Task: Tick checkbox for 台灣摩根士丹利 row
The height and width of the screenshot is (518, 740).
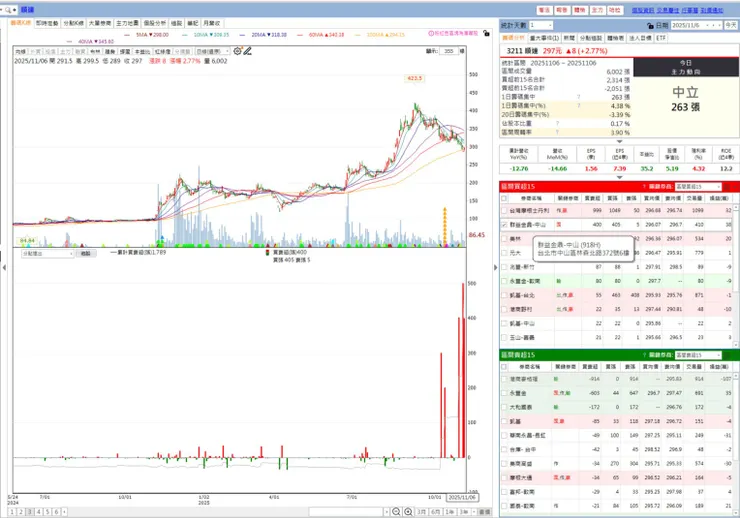Action: pos(504,210)
